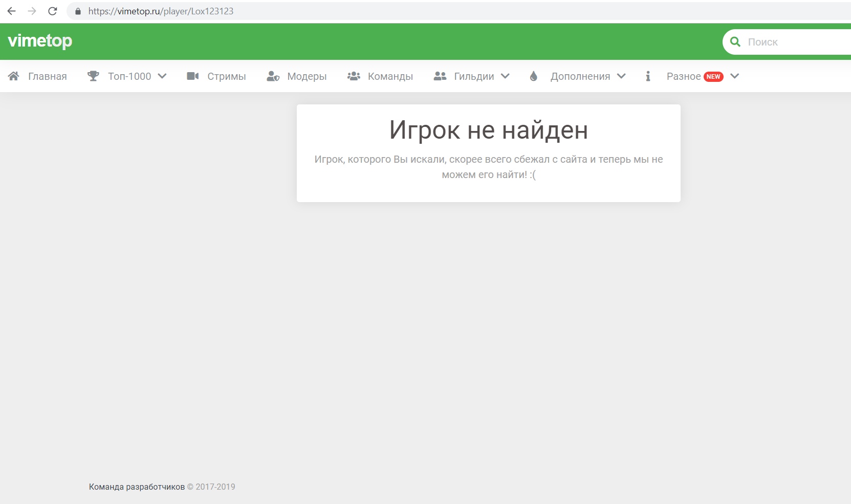The height and width of the screenshot is (504, 851).
Task: Click the browser forward arrow
Action: coord(32,11)
